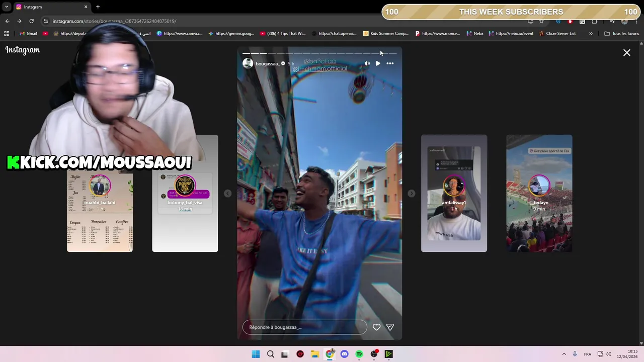Open the @ba3aliaa mention
Viewport: 644px width, 362px height.
tap(319, 61)
